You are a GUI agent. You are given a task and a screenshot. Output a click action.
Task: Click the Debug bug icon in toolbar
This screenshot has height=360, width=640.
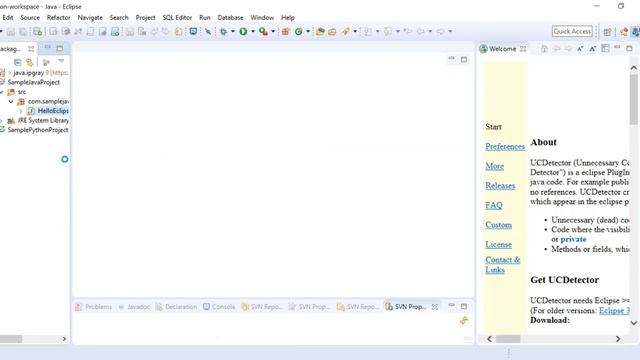click(x=223, y=31)
